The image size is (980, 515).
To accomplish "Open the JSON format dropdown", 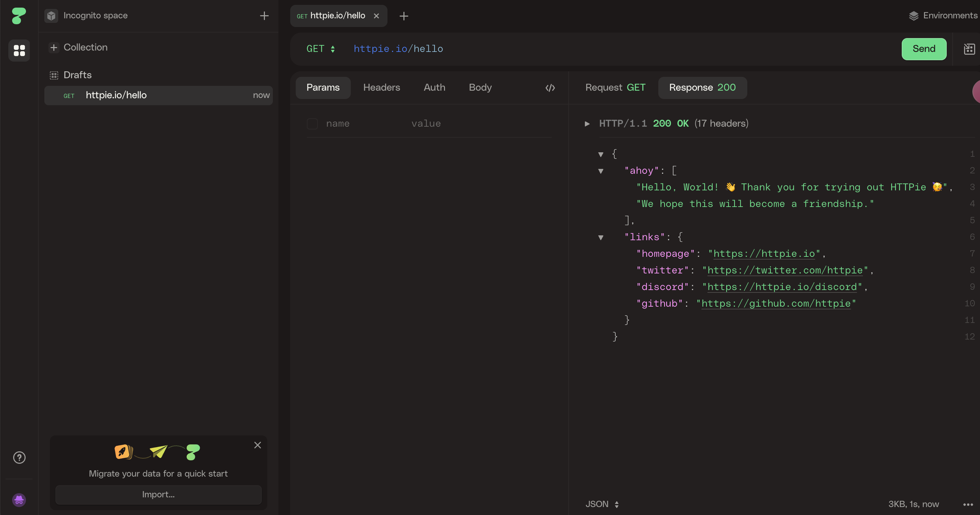I will [602, 504].
